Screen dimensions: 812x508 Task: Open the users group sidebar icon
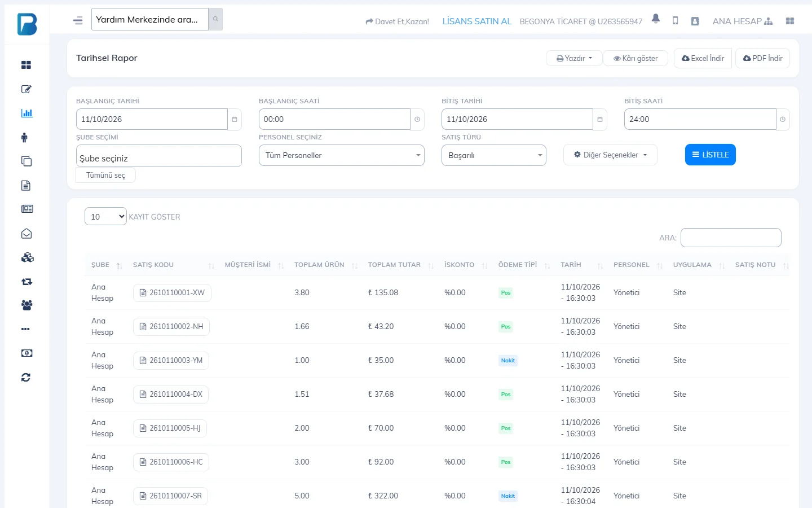click(x=27, y=305)
